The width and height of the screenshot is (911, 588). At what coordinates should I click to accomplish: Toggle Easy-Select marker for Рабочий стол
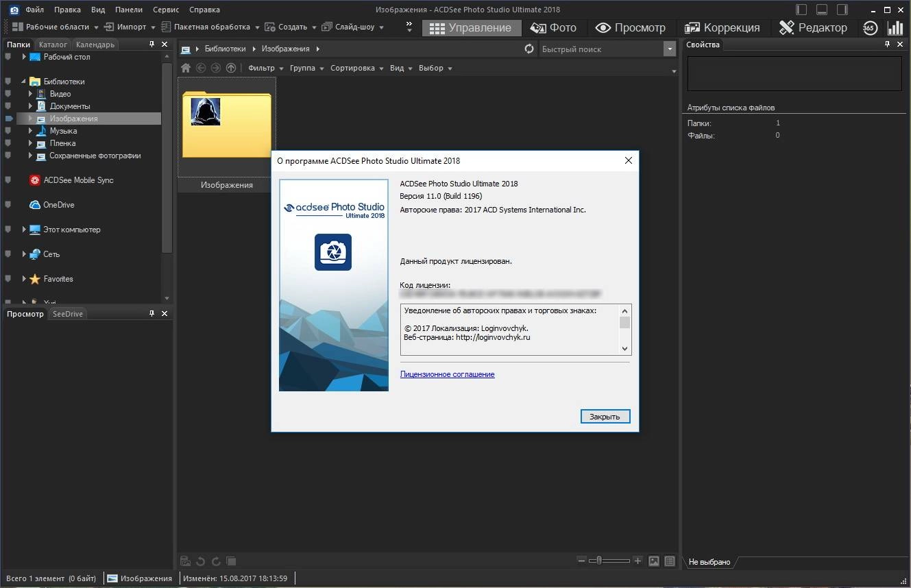(x=8, y=57)
